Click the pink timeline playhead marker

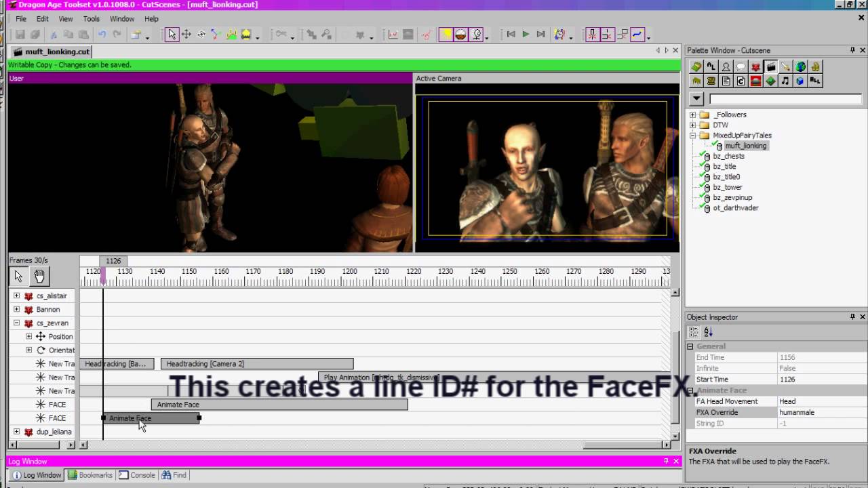tap(103, 274)
